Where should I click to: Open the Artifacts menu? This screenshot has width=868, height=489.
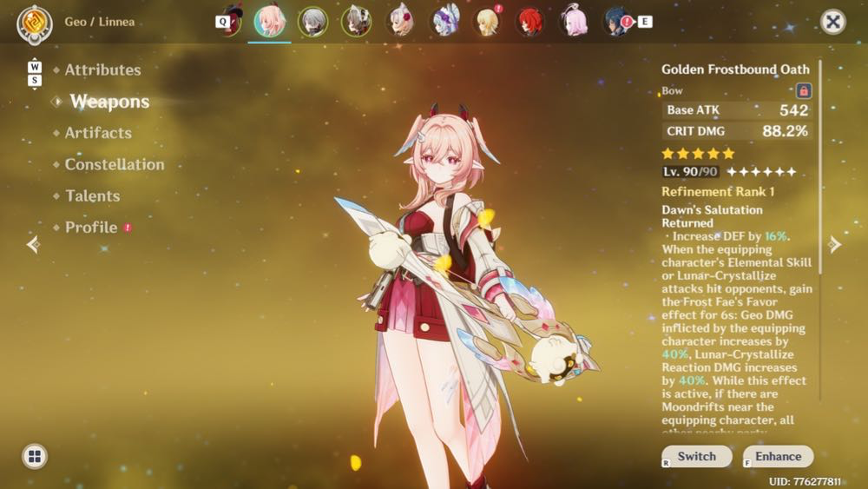click(98, 133)
